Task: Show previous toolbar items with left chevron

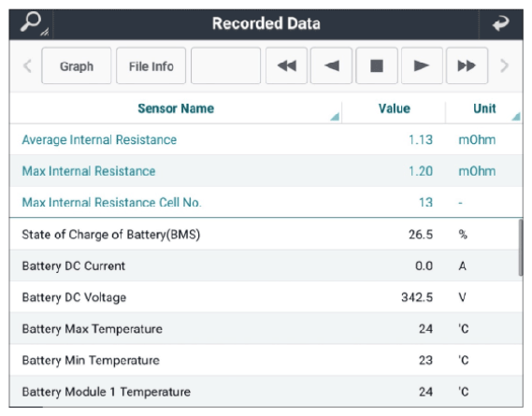Action: pos(27,65)
